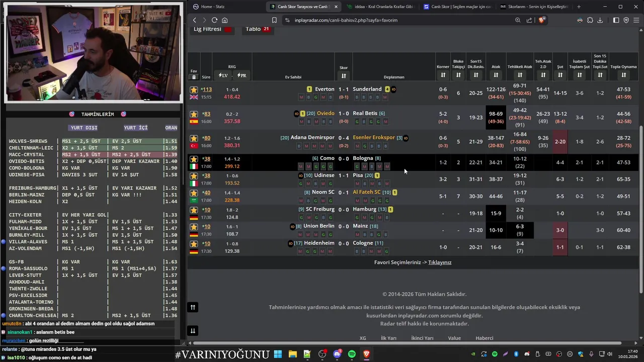
Task: Sort table by Şut column
Action: coord(560,75)
